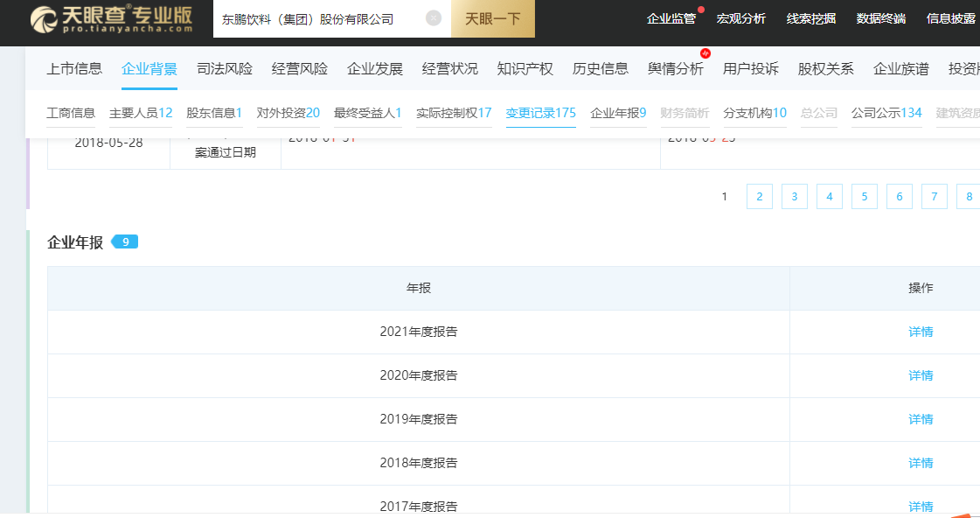Click the blue badge showing 9 beside 企业年报

point(125,242)
